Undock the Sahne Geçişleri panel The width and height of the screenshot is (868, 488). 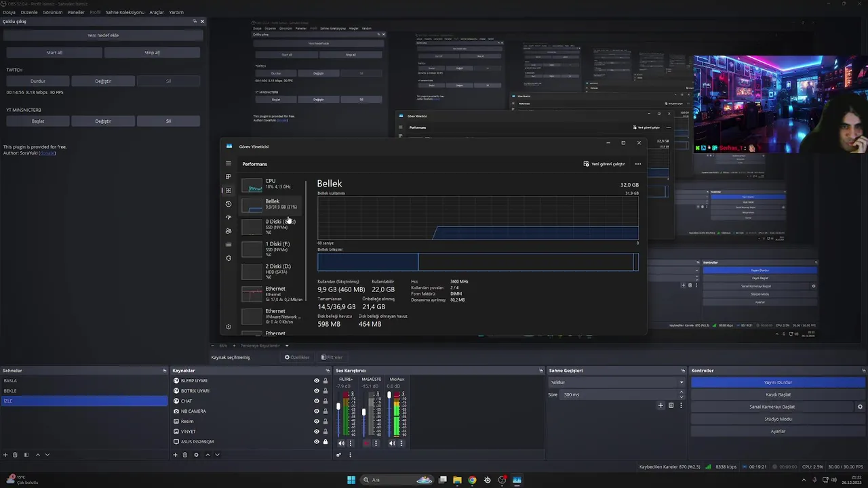click(683, 371)
